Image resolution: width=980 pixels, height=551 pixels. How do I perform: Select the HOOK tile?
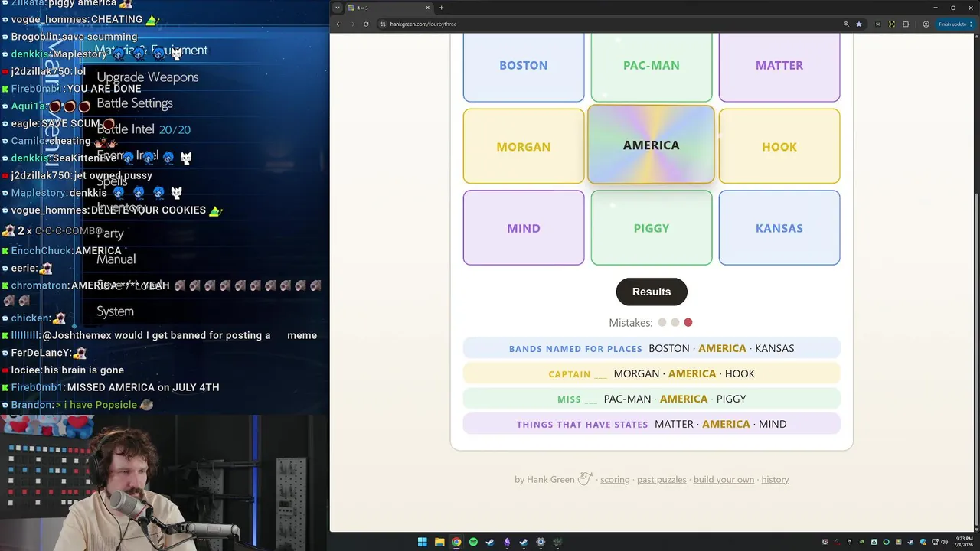coord(779,146)
